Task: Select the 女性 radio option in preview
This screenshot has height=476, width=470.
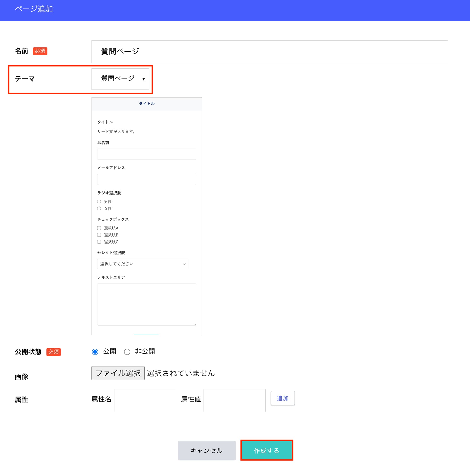Action: pos(99,208)
